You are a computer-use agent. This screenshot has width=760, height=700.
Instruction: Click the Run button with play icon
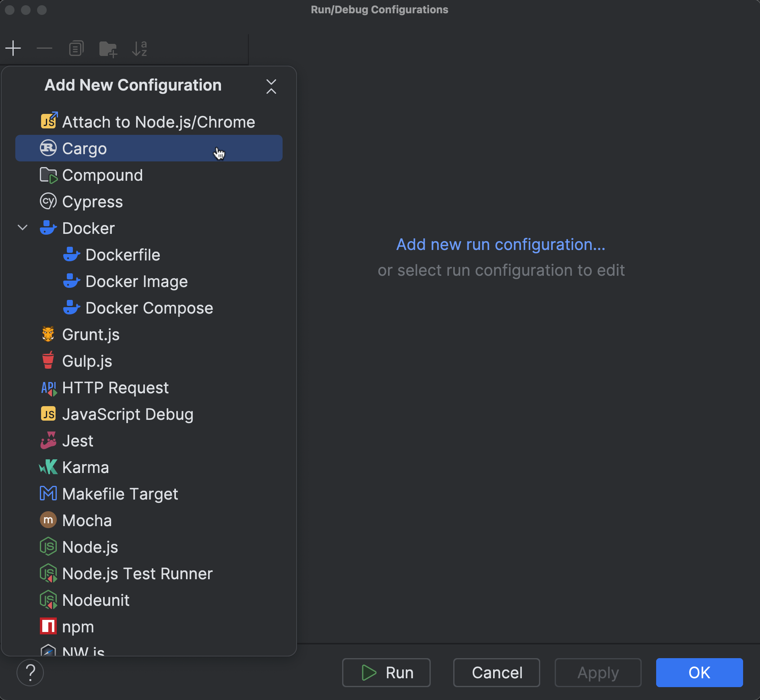(386, 672)
